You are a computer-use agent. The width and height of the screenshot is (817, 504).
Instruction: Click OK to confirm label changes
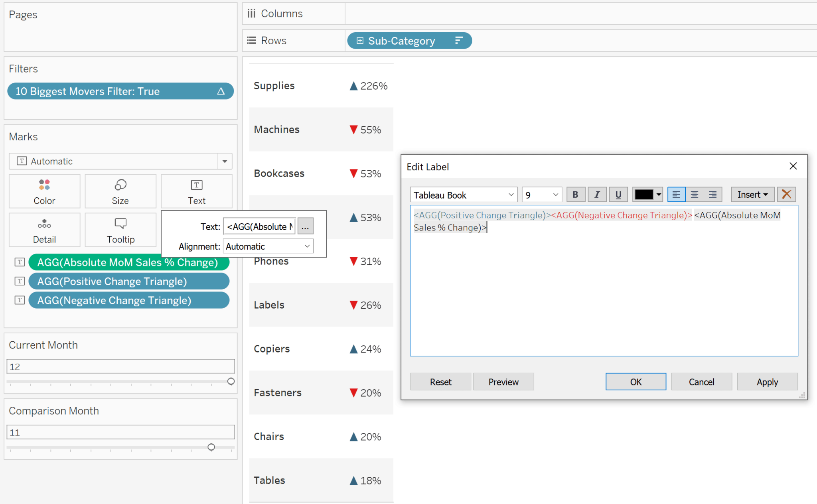point(635,382)
